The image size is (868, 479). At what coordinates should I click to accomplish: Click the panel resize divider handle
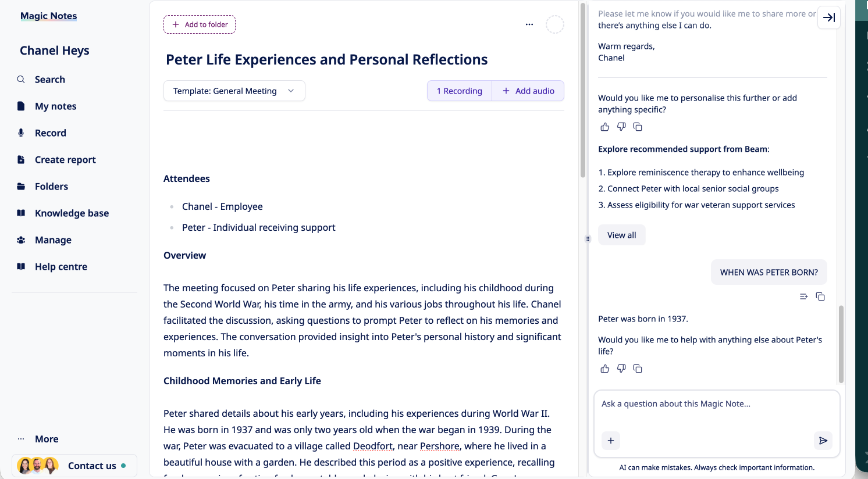(588, 239)
